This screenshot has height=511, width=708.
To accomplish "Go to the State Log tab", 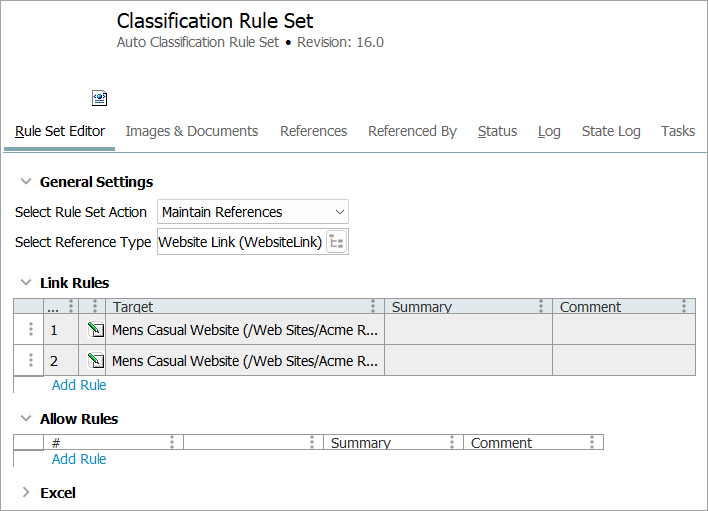I will click(611, 131).
